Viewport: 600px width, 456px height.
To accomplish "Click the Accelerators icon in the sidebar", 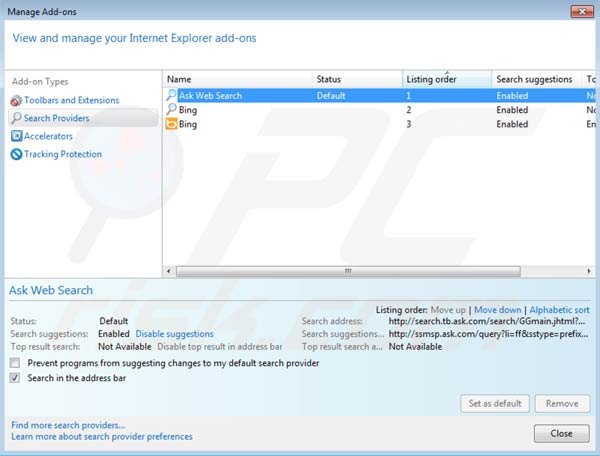I will tap(16, 136).
